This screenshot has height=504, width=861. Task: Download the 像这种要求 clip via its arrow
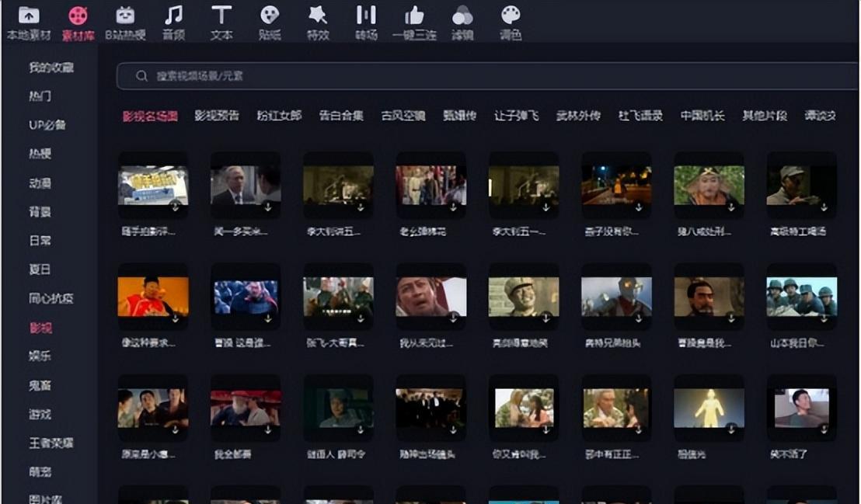(x=175, y=318)
